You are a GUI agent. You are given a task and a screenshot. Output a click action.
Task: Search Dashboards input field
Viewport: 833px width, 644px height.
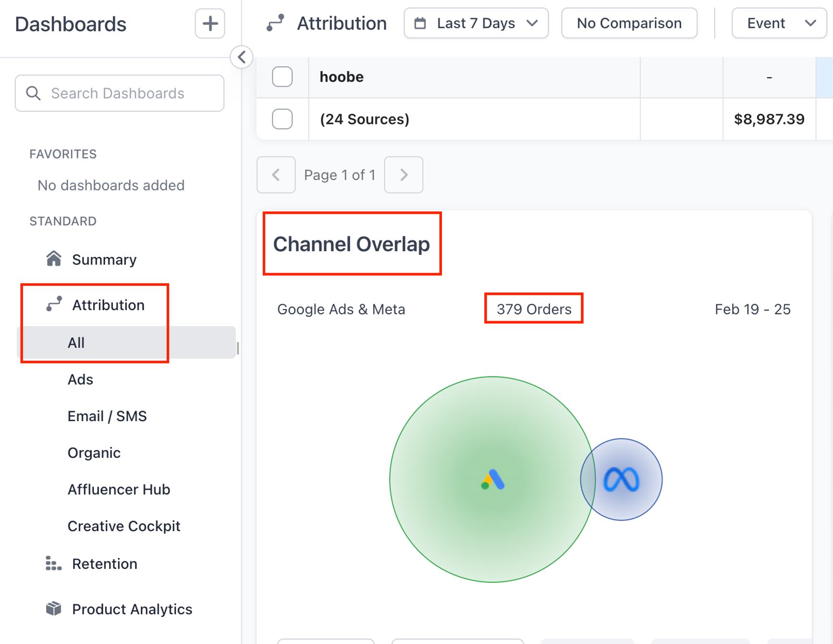point(120,93)
